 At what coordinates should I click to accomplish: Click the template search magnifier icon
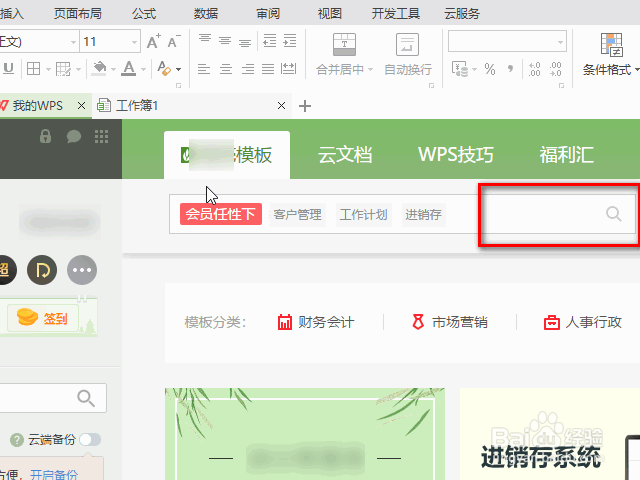(x=613, y=213)
